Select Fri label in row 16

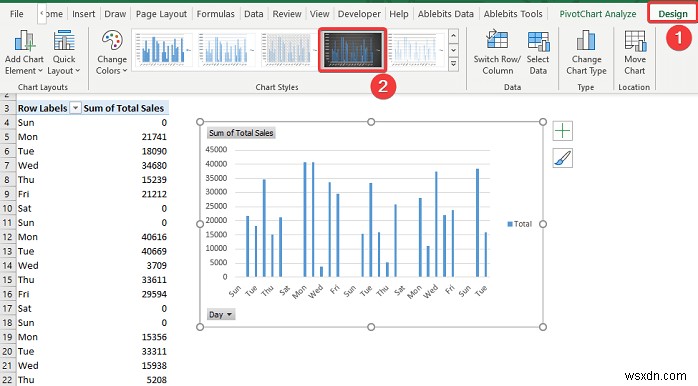(24, 294)
